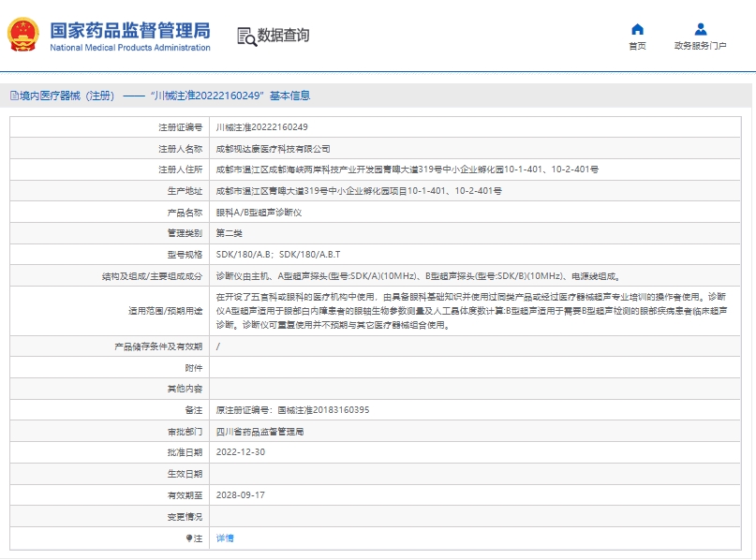The height and width of the screenshot is (560, 756).
Task: Click the 型号规格 row label
Action: click(185, 255)
